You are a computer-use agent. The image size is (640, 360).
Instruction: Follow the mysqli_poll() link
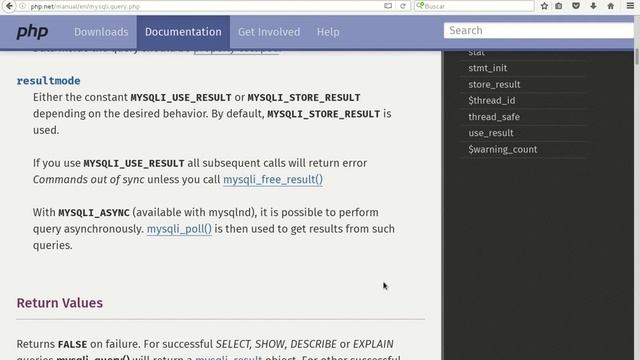[x=179, y=229]
